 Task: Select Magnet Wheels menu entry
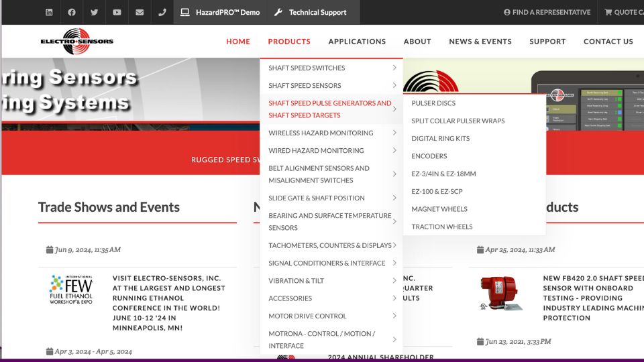439,209
